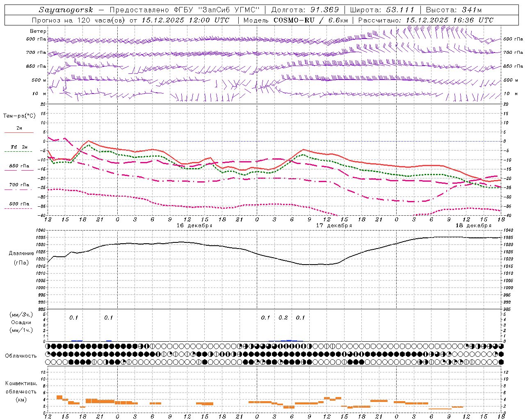Click the 'Ветер' wind panel label
The height and width of the screenshot is (420, 525).
tap(38, 31)
